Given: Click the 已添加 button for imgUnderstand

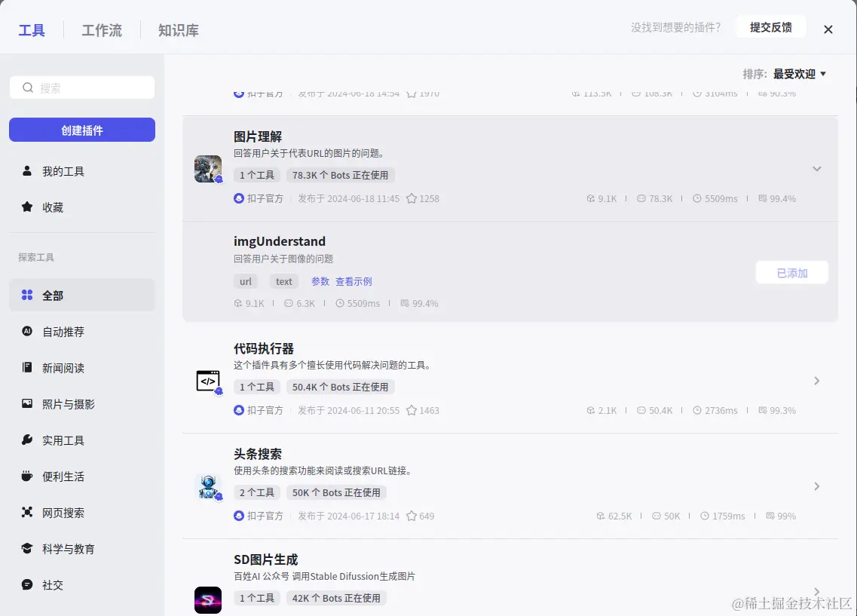Looking at the screenshot, I should (791, 272).
